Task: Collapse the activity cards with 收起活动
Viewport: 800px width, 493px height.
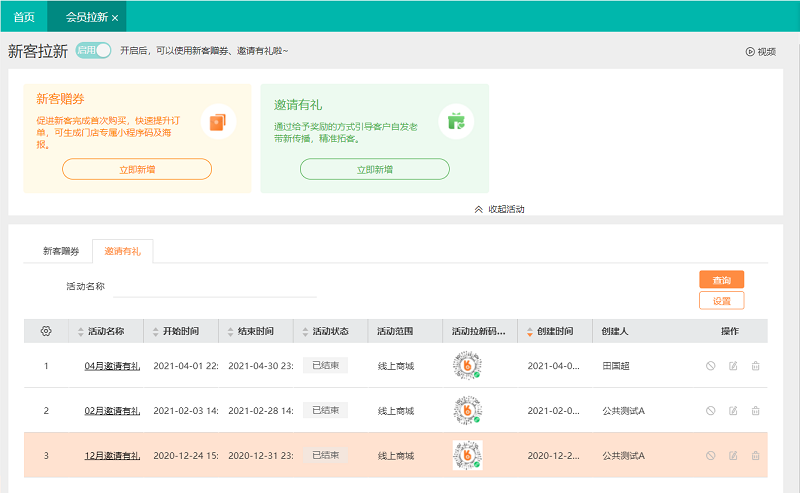Action: (499, 209)
